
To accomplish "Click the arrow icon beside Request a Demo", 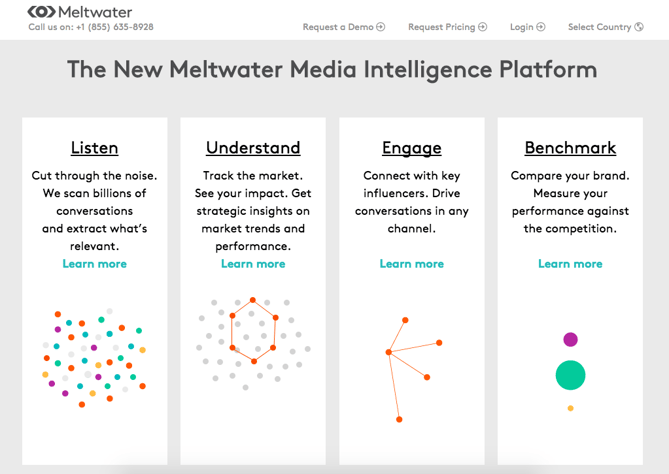I will pos(381,27).
